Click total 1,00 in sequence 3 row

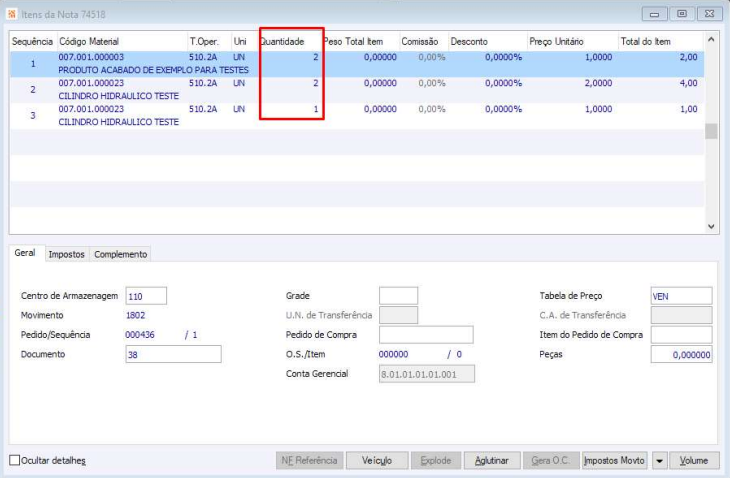click(x=689, y=109)
